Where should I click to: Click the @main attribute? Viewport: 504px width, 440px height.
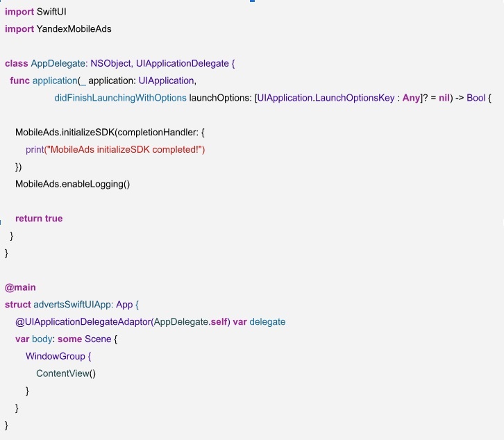tap(20, 287)
